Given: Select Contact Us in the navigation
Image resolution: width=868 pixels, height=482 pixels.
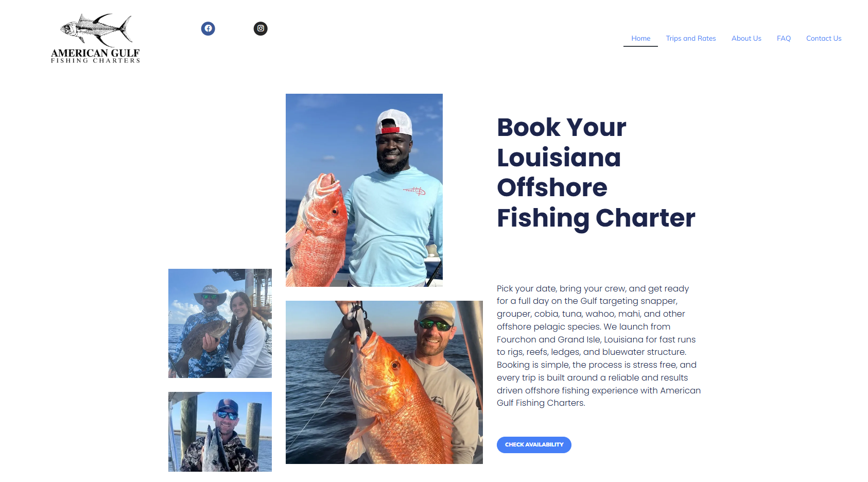Looking at the screenshot, I should click(824, 38).
